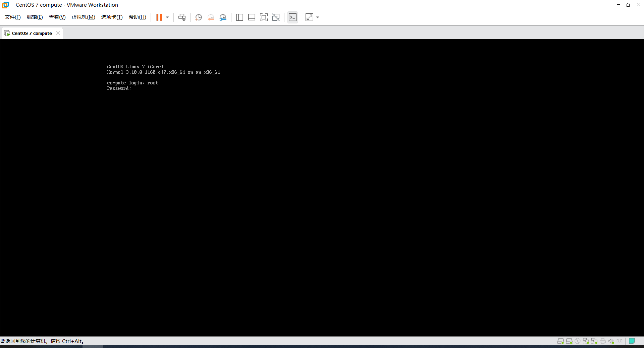Open the 编辑(E) menu
Viewport: 644px width, 348px height.
pos(35,17)
